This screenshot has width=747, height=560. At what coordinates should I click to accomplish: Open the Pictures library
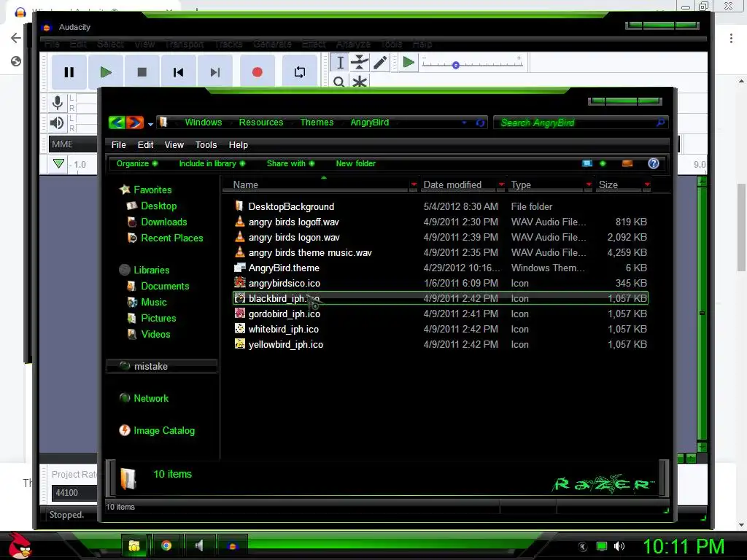point(158,318)
